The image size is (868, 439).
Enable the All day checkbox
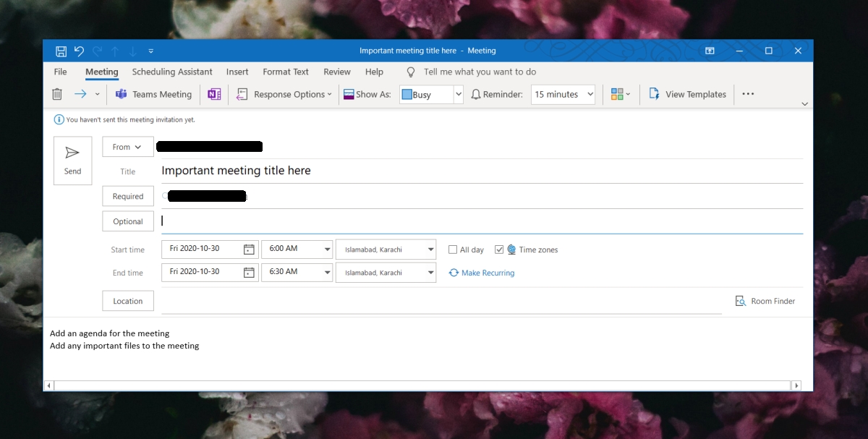point(453,250)
